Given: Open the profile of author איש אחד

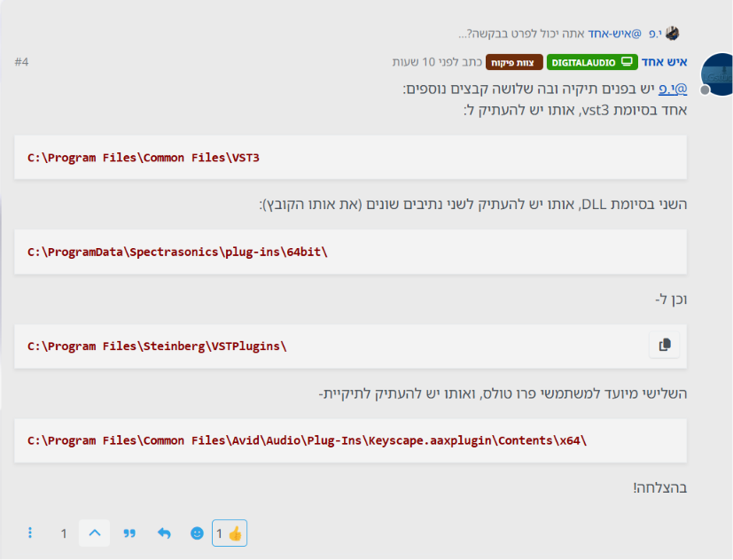Looking at the screenshot, I should tap(664, 62).
